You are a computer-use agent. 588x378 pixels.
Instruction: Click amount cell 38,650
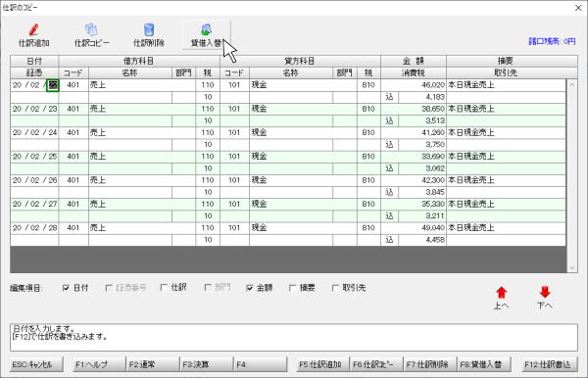414,109
